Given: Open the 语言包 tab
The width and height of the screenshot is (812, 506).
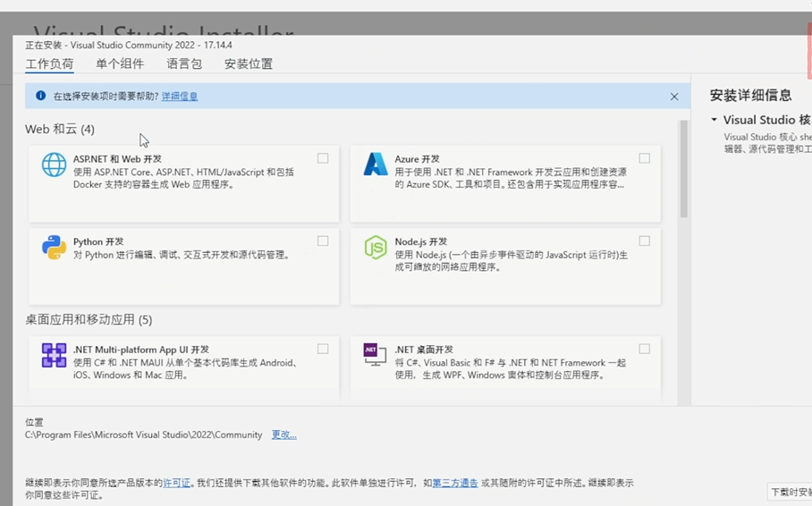Looking at the screenshot, I should (x=184, y=63).
